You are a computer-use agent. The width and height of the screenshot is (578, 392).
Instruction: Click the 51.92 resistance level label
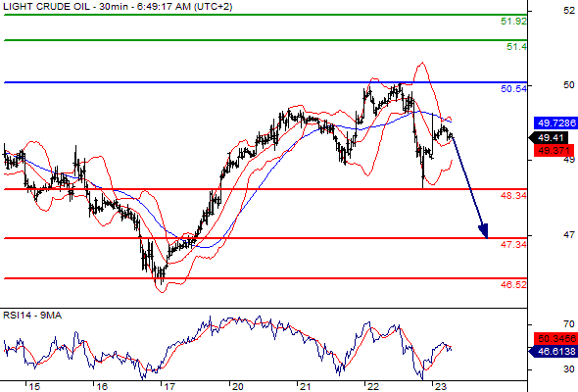coord(513,22)
